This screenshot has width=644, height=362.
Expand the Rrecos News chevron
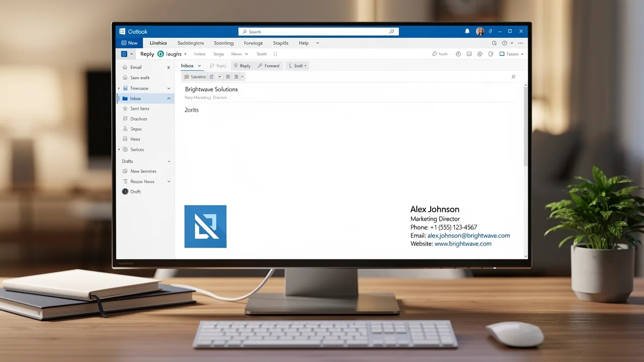click(x=169, y=182)
